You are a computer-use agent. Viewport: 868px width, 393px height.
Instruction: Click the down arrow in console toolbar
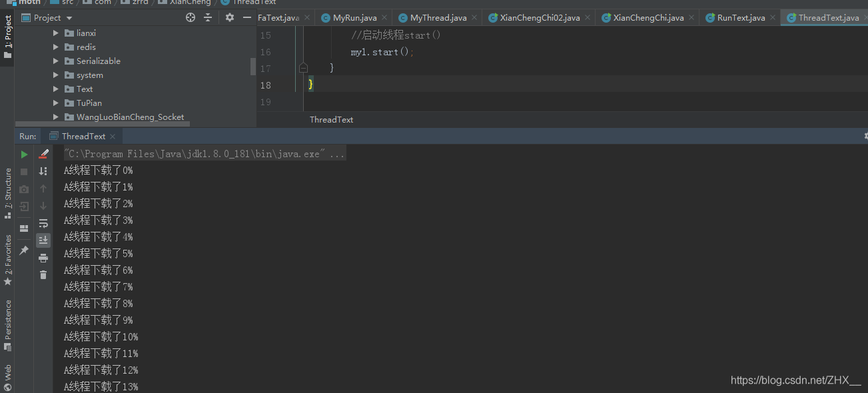pyautogui.click(x=43, y=206)
